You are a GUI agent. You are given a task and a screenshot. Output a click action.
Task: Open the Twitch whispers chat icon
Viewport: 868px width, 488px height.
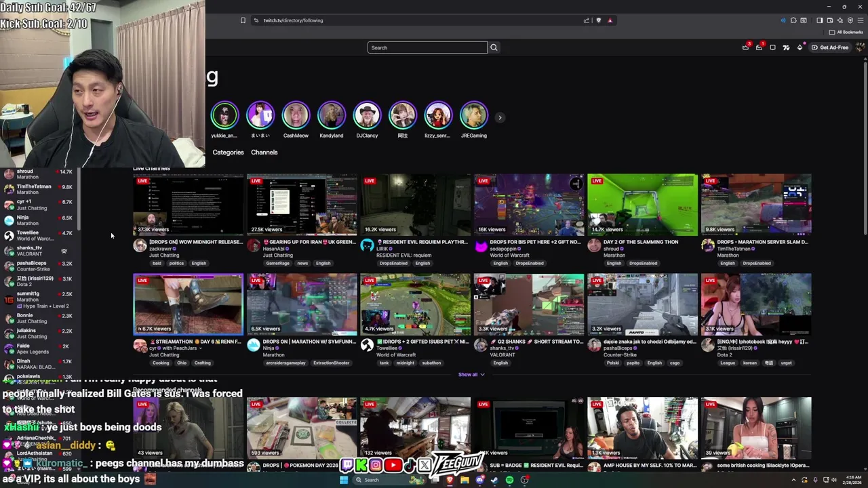tap(772, 47)
